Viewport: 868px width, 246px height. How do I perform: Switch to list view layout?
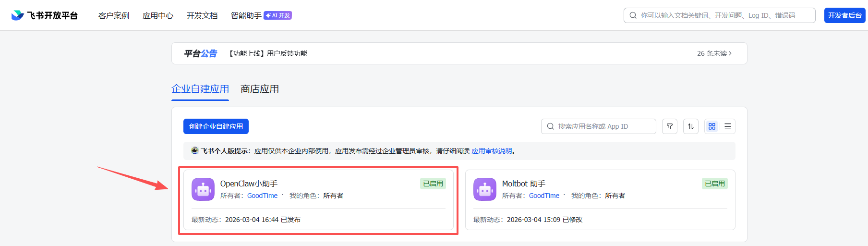pyautogui.click(x=728, y=126)
